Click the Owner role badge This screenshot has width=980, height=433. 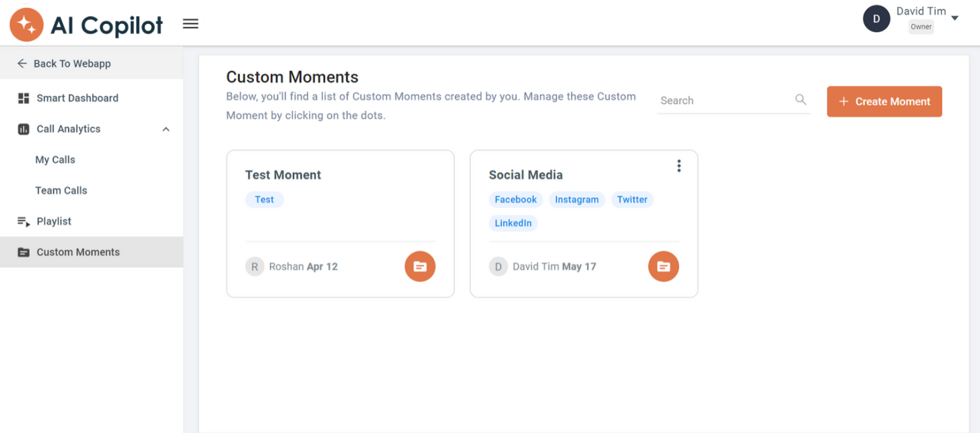tap(921, 27)
